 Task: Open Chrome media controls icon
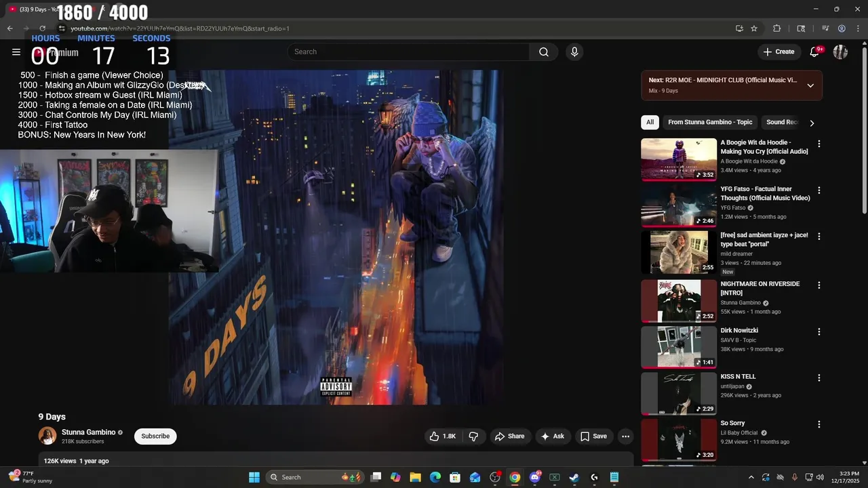(825, 28)
